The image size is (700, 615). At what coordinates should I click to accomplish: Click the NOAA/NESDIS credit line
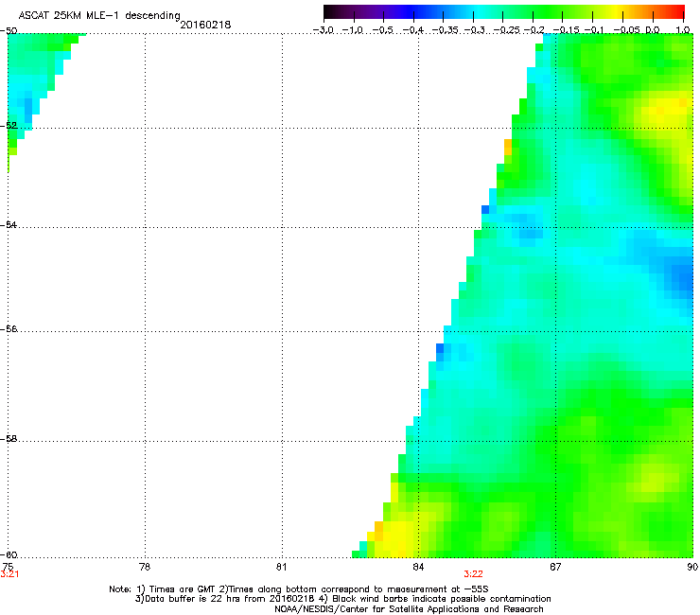[409, 609]
